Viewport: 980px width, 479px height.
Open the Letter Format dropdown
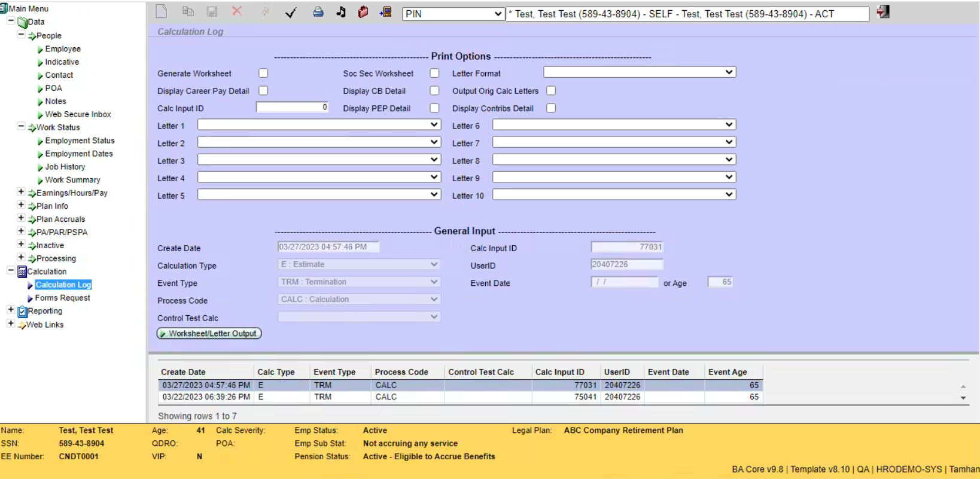tap(639, 72)
